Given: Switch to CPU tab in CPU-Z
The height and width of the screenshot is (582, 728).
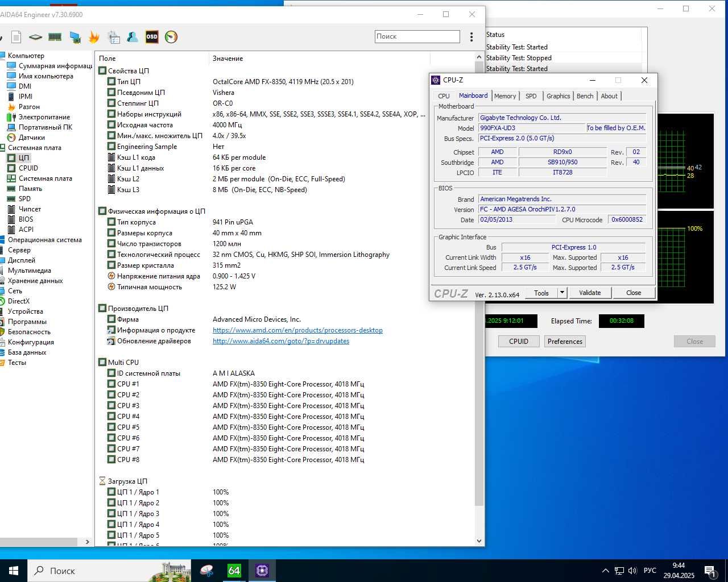Looking at the screenshot, I should [444, 96].
